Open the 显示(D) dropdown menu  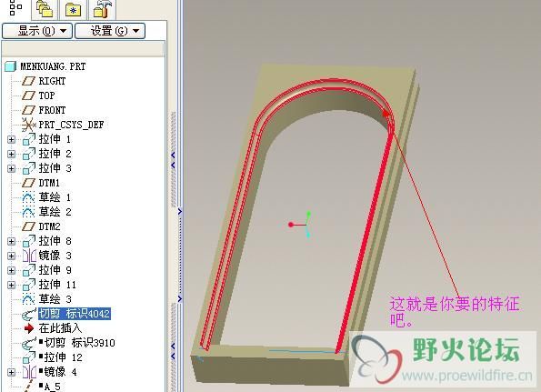[x=37, y=31]
